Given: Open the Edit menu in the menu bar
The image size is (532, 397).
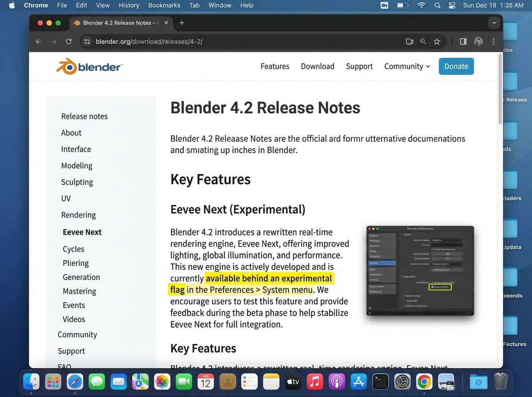Looking at the screenshot, I should (x=82, y=5).
